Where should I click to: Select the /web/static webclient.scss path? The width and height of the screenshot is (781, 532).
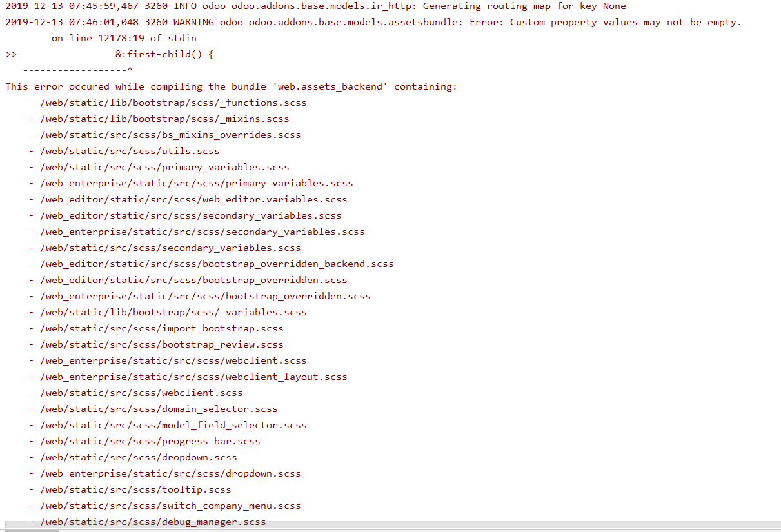tap(141, 393)
